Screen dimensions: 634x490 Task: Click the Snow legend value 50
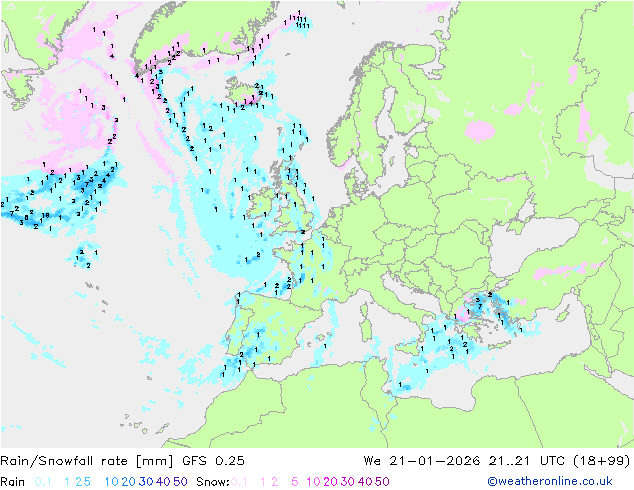click(x=382, y=482)
